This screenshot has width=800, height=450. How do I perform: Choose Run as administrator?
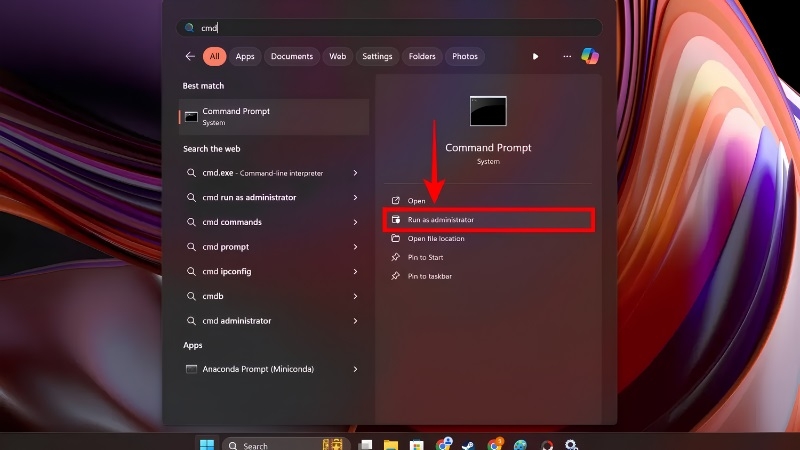click(488, 220)
